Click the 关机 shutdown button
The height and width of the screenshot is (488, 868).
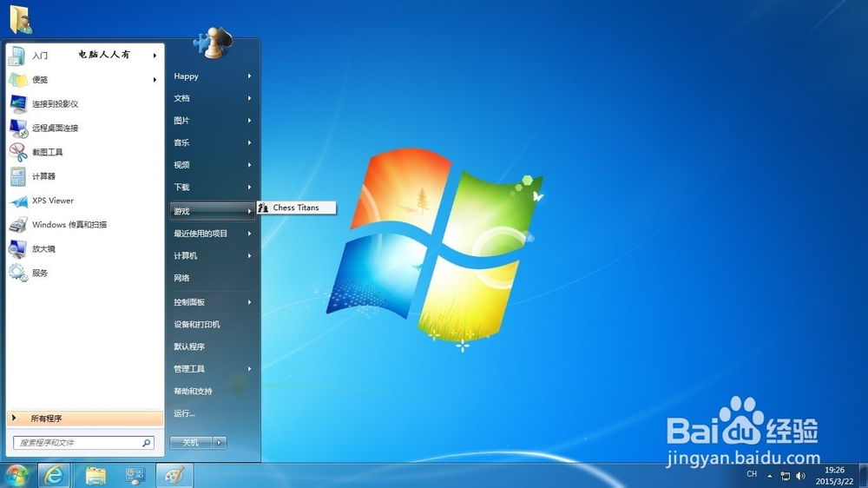click(x=191, y=442)
